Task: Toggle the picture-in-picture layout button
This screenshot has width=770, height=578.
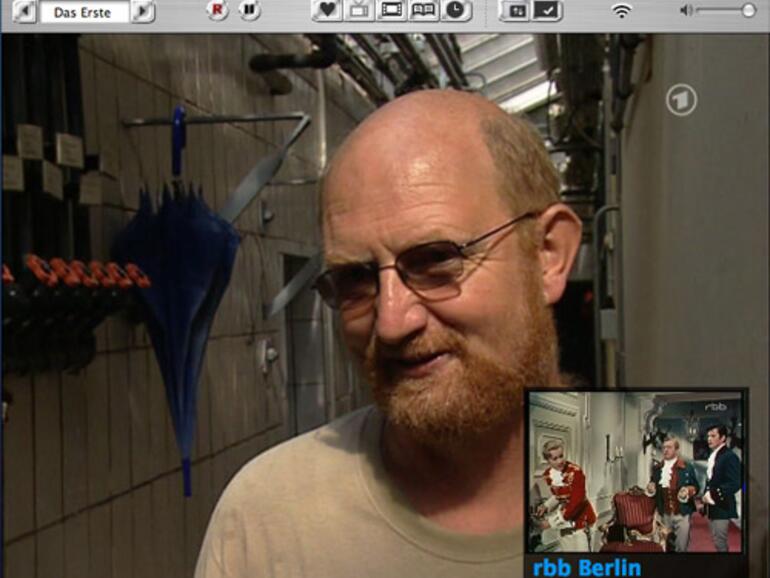Action: 515,11
